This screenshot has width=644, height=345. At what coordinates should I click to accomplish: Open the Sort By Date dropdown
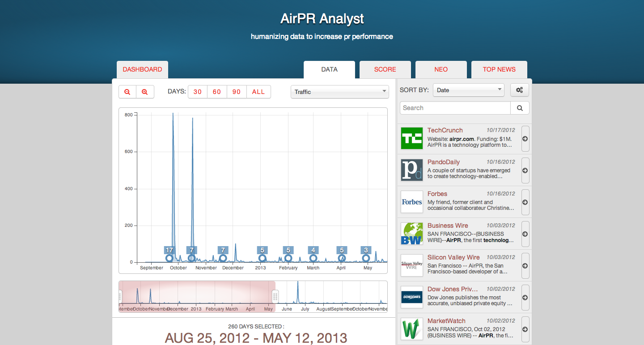click(469, 90)
